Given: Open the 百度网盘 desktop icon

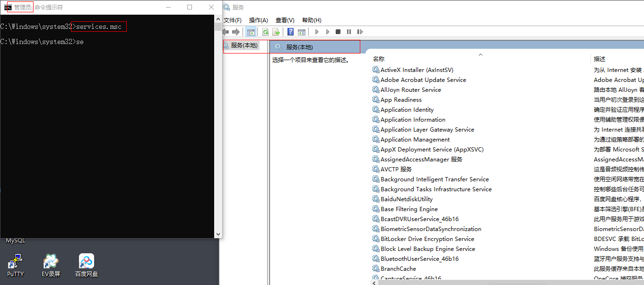Looking at the screenshot, I should pos(87,265).
